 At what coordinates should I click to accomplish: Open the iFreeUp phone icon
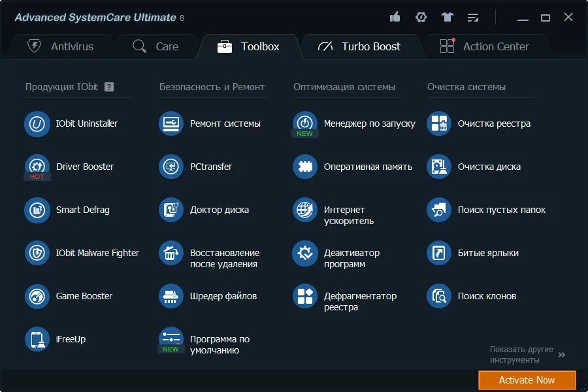click(x=37, y=340)
